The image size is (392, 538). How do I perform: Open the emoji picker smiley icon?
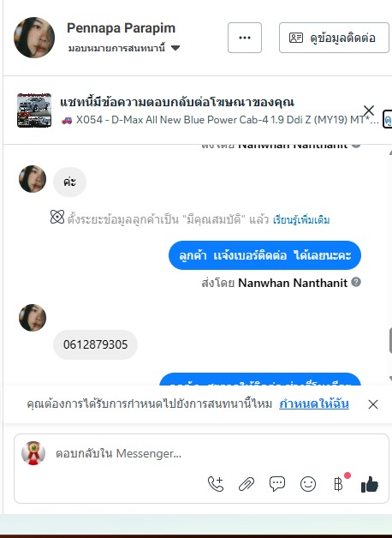308,484
